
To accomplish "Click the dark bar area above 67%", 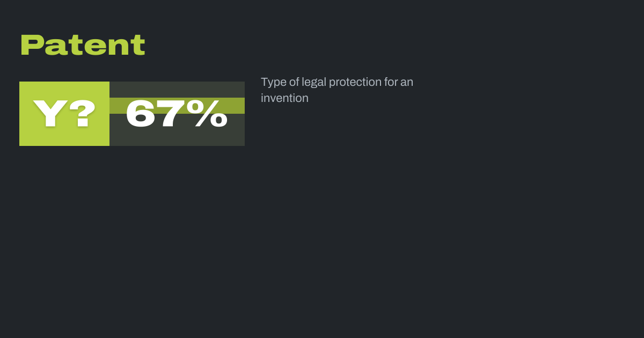I will click(177, 89).
